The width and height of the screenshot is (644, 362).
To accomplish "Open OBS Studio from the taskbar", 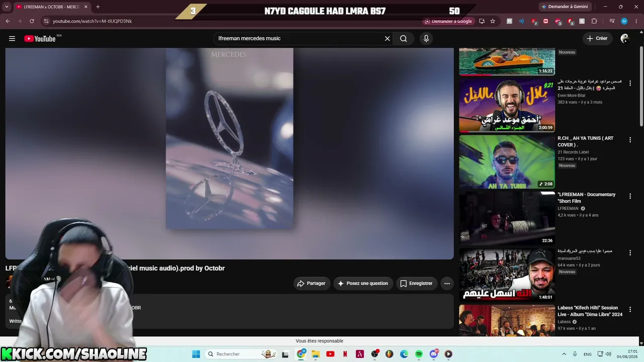I will coord(374,354).
